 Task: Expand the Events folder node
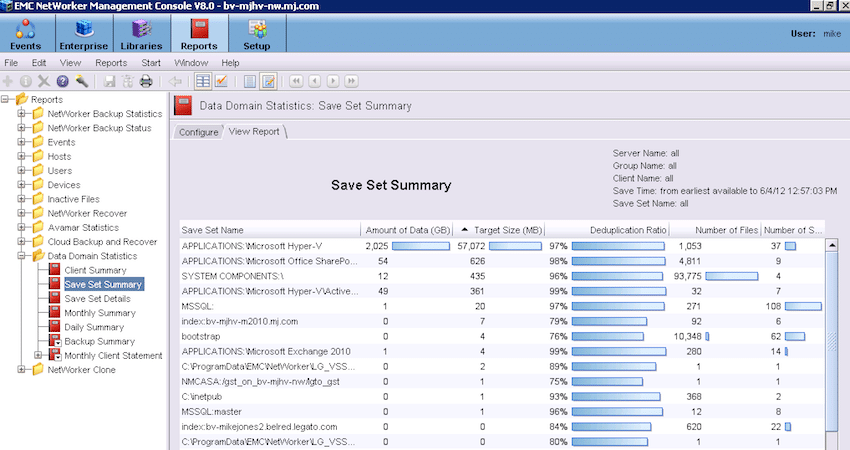[21, 142]
